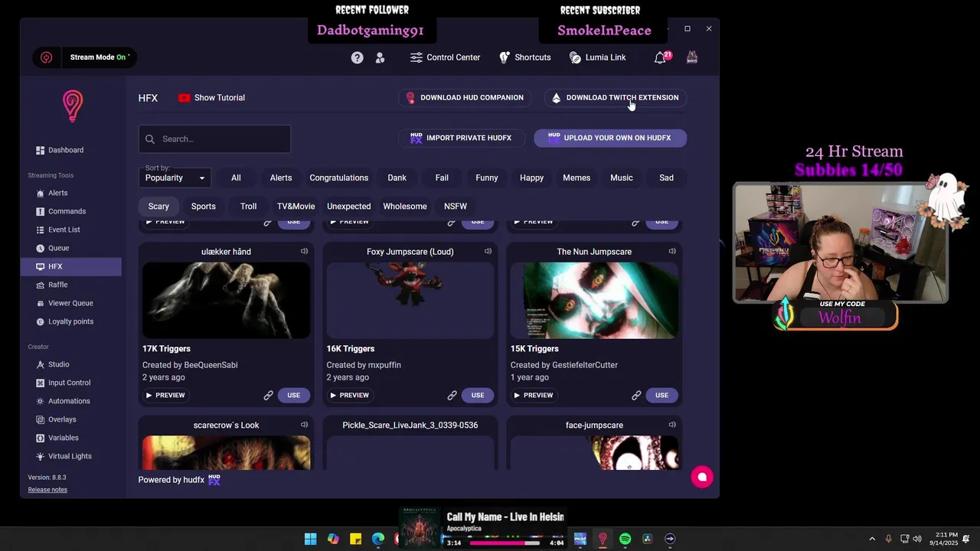Filter effects by NSFW category

(456, 206)
